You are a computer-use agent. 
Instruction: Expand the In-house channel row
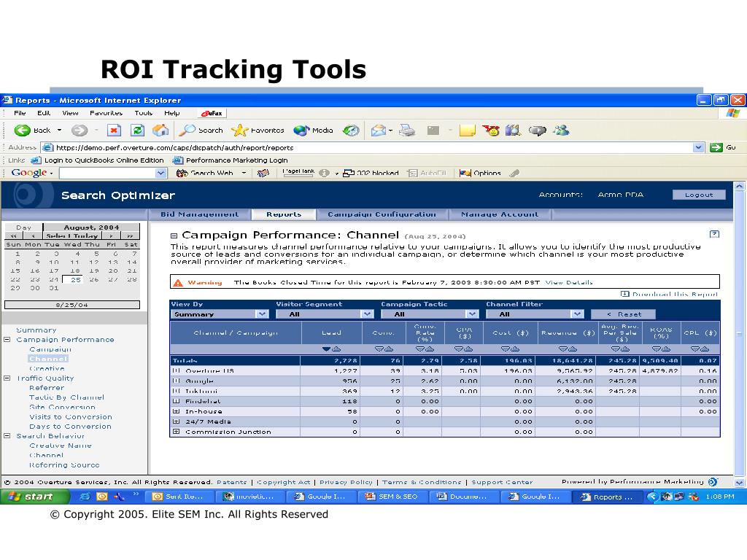[x=177, y=411]
